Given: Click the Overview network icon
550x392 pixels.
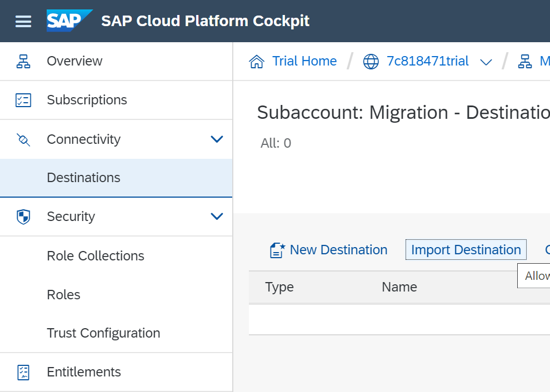Looking at the screenshot, I should 23,61.
